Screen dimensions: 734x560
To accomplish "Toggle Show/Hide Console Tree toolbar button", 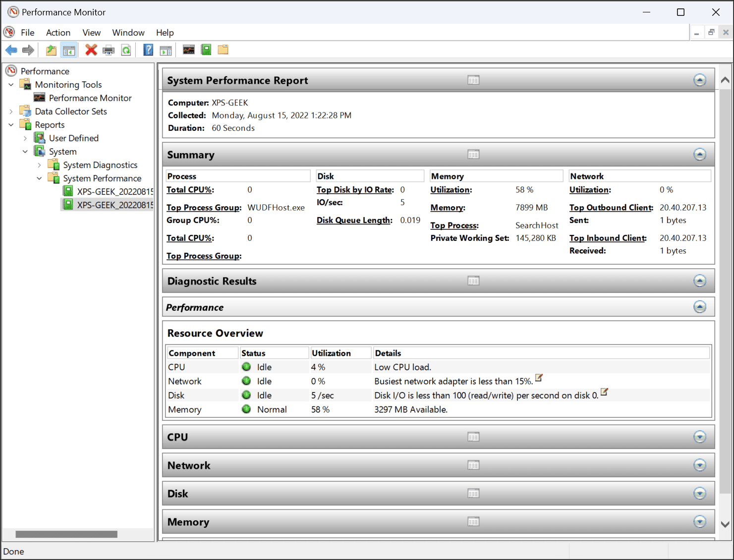I will point(69,50).
